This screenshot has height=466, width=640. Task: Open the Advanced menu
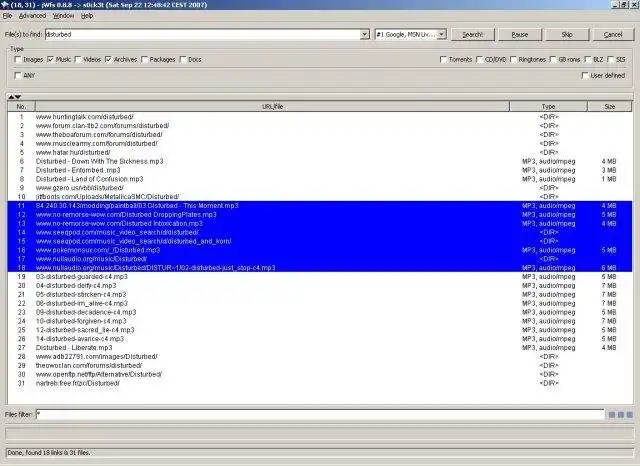coord(32,16)
